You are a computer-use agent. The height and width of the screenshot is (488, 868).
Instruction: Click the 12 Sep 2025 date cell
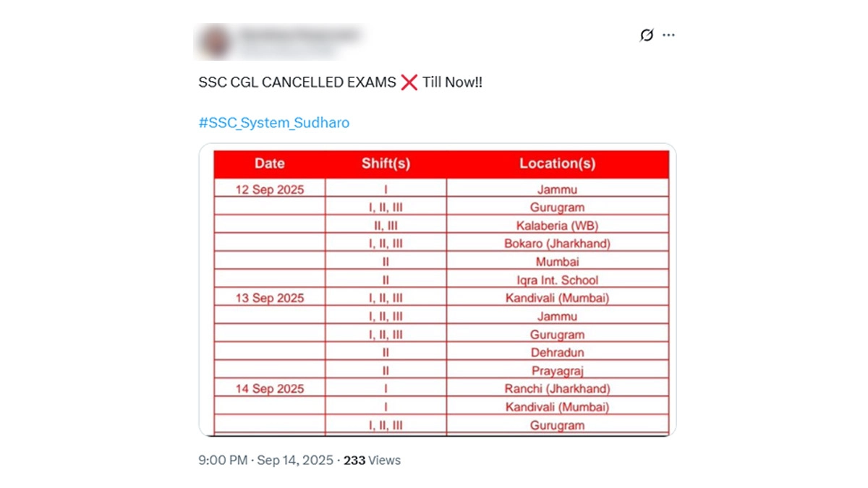coord(270,189)
